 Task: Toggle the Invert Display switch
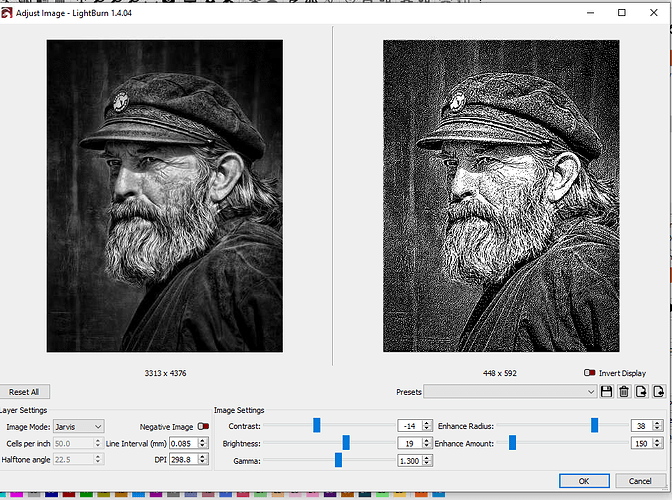click(590, 373)
